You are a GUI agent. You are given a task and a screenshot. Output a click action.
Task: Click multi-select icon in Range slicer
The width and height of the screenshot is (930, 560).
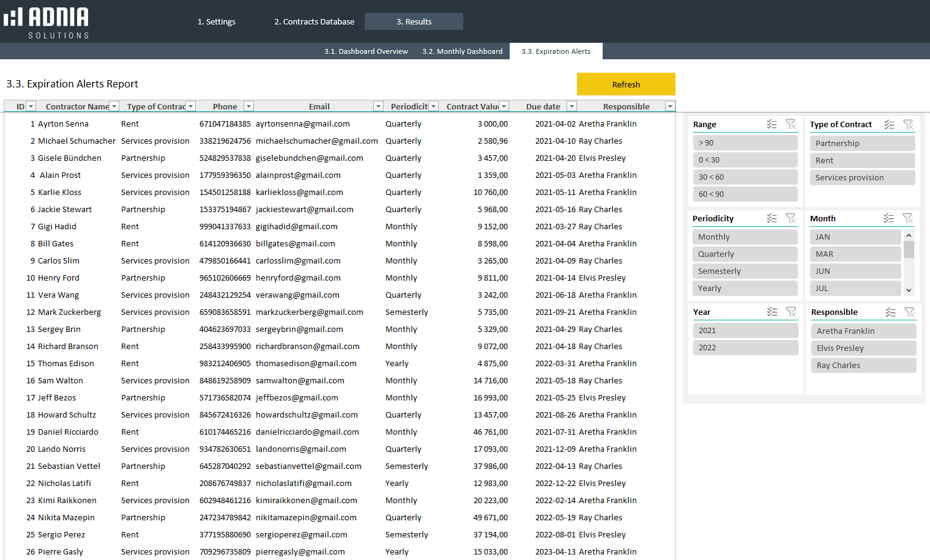772,124
